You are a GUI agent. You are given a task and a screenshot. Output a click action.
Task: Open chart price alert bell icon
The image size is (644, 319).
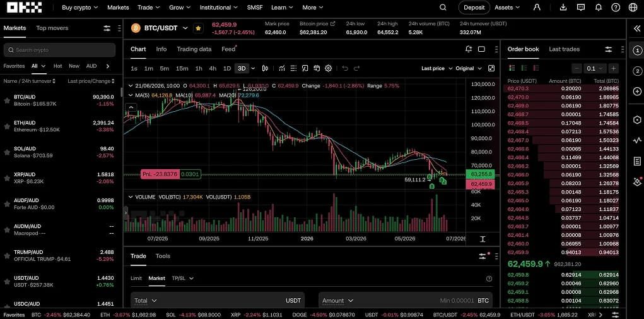[x=469, y=49]
